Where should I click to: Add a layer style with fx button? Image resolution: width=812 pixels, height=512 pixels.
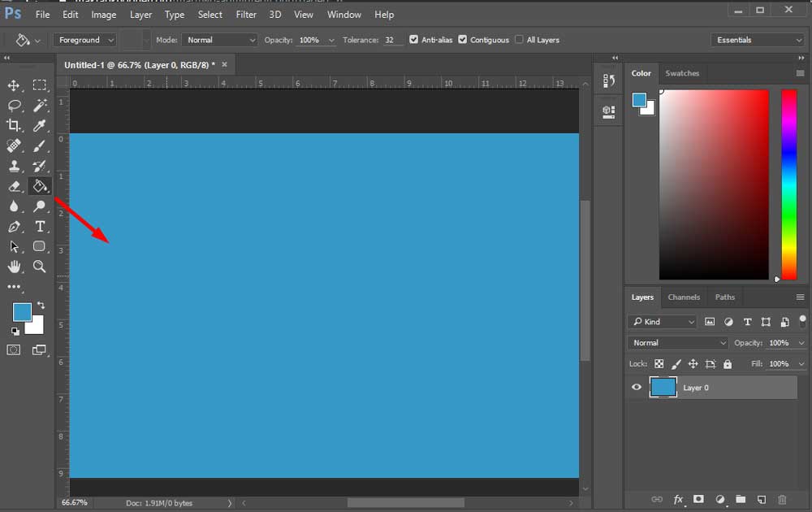pyautogui.click(x=678, y=500)
